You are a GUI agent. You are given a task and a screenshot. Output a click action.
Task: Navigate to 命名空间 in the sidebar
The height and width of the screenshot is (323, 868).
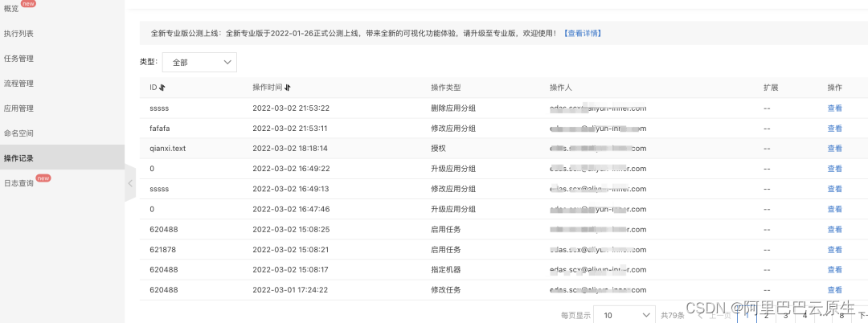[18, 133]
